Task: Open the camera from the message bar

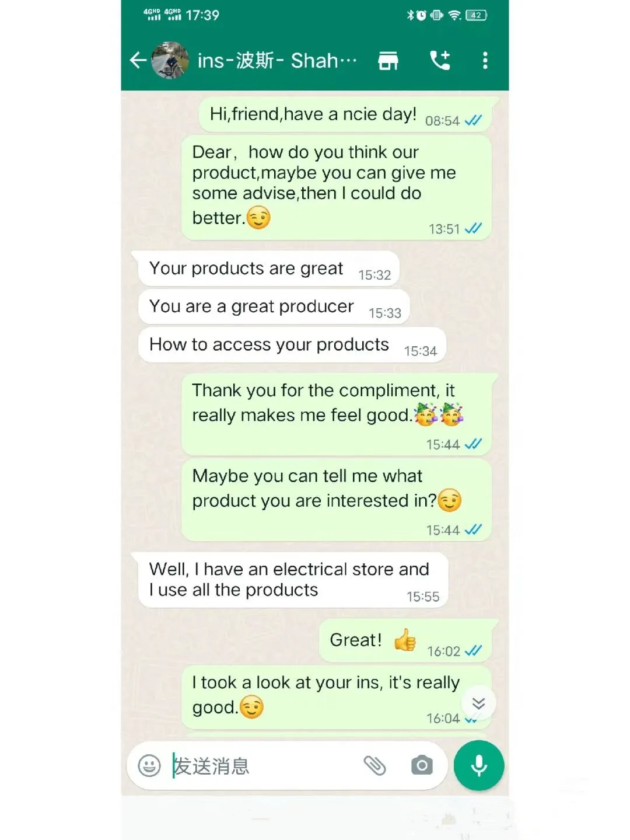Action: (x=421, y=765)
